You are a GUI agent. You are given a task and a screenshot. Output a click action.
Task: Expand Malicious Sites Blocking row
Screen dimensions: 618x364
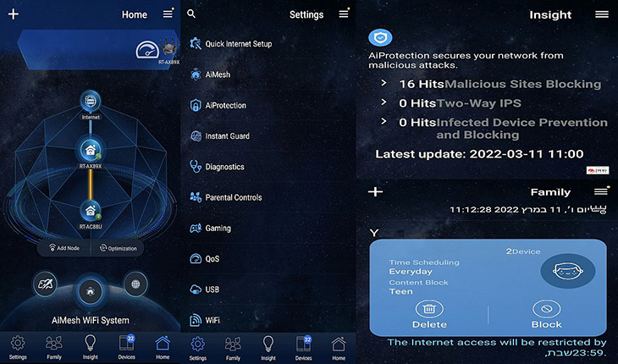pyautogui.click(x=492, y=84)
